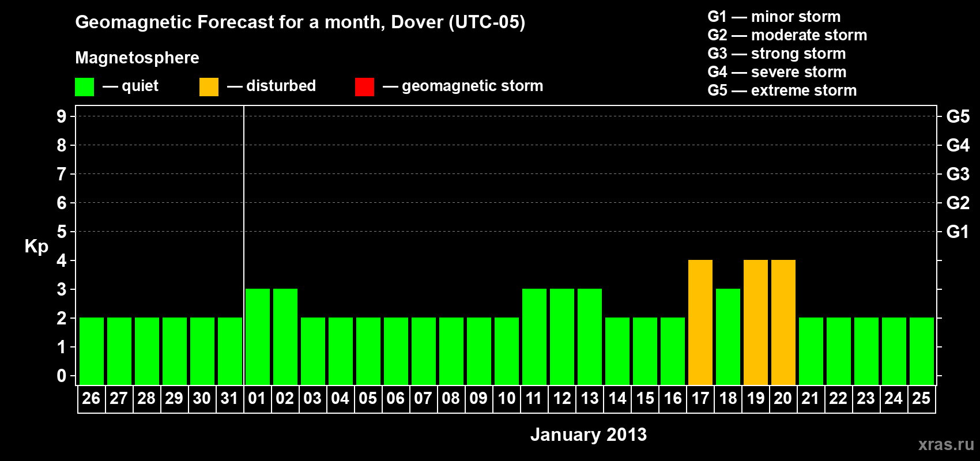Click the 'geomagnetic storm' legend label
Image resolution: width=980 pixels, height=461 pixels.
[473, 86]
